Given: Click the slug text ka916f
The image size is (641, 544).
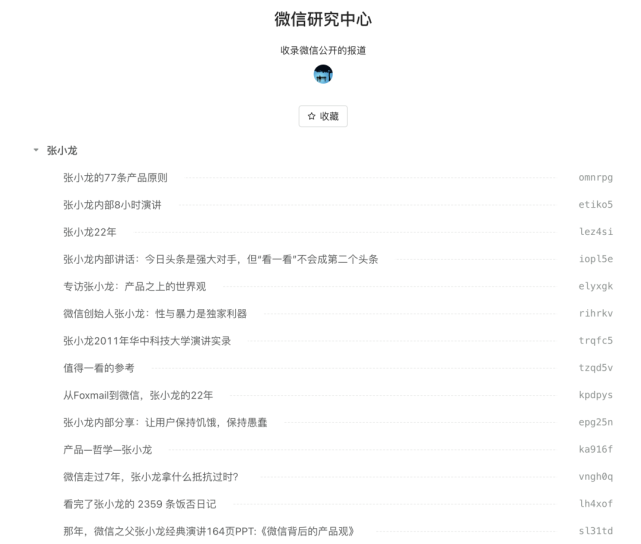Looking at the screenshot, I should pyautogui.click(x=596, y=450).
